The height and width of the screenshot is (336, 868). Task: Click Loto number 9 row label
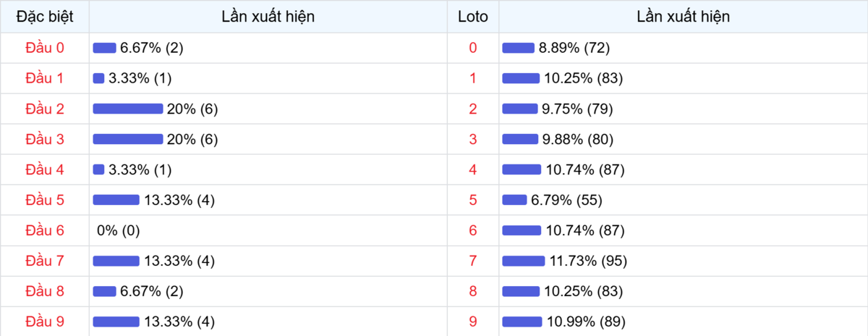pos(473,322)
